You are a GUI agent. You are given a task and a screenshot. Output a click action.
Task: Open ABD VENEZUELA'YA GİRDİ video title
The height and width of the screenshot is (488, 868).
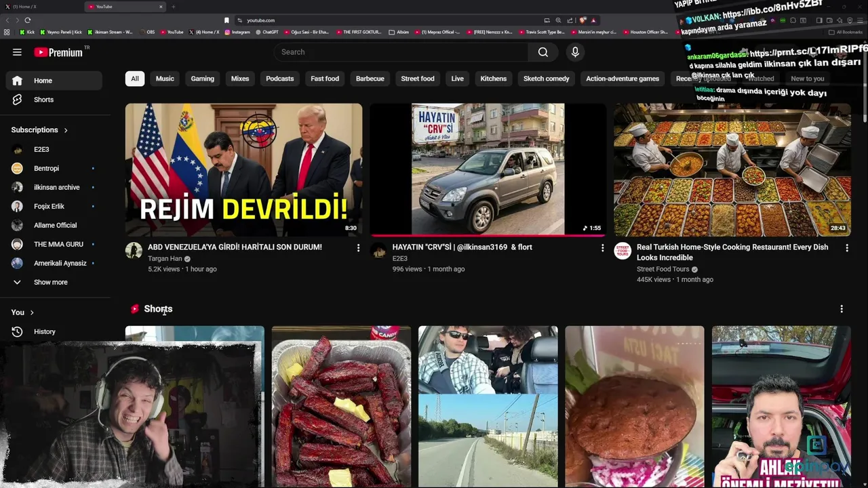(x=235, y=247)
